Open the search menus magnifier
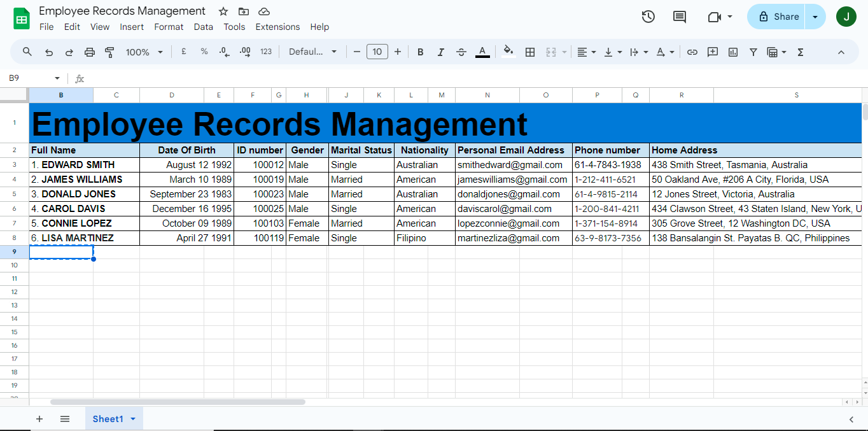This screenshot has width=868, height=431. coord(27,52)
